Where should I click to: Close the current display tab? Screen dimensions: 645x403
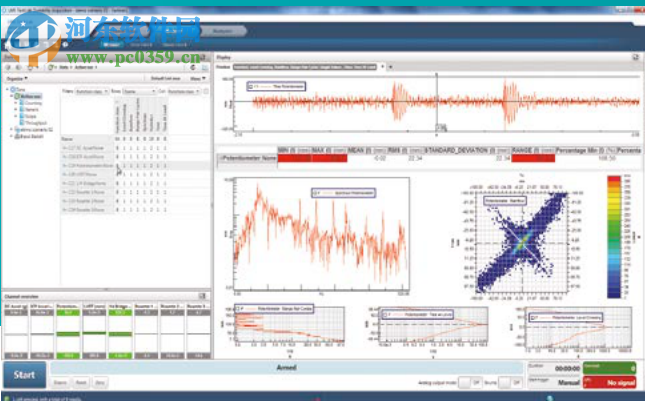tap(382, 67)
